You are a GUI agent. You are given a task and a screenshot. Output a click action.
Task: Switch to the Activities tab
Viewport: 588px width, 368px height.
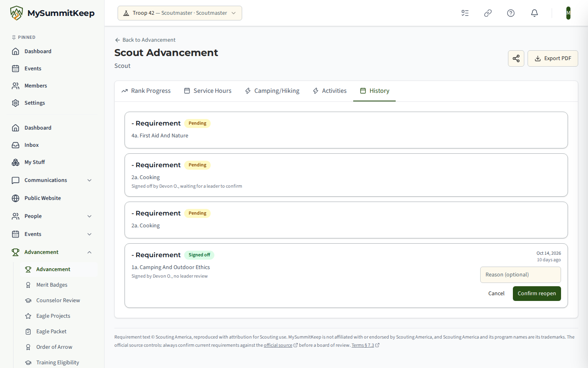(330, 91)
